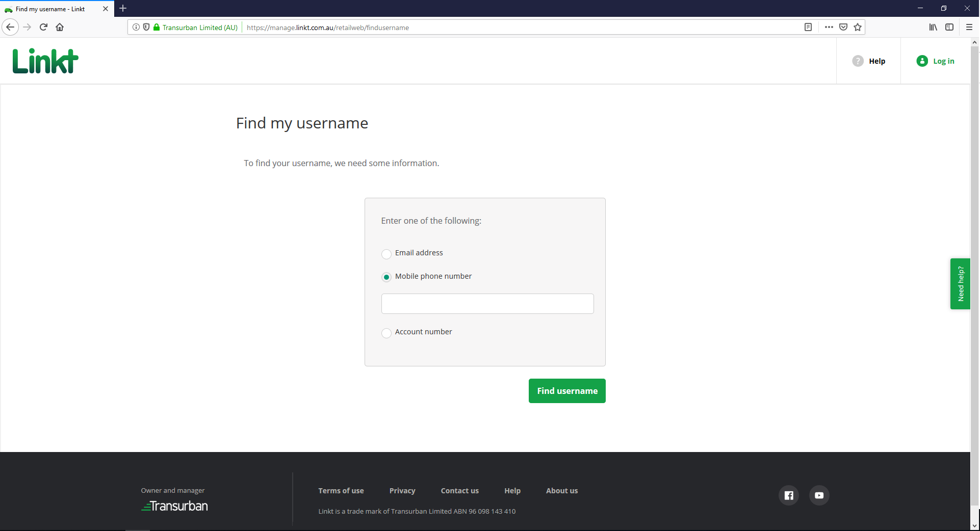Image resolution: width=980 pixels, height=531 pixels.
Task: Open the browser overflow menu (three dots)
Action: pyautogui.click(x=829, y=27)
